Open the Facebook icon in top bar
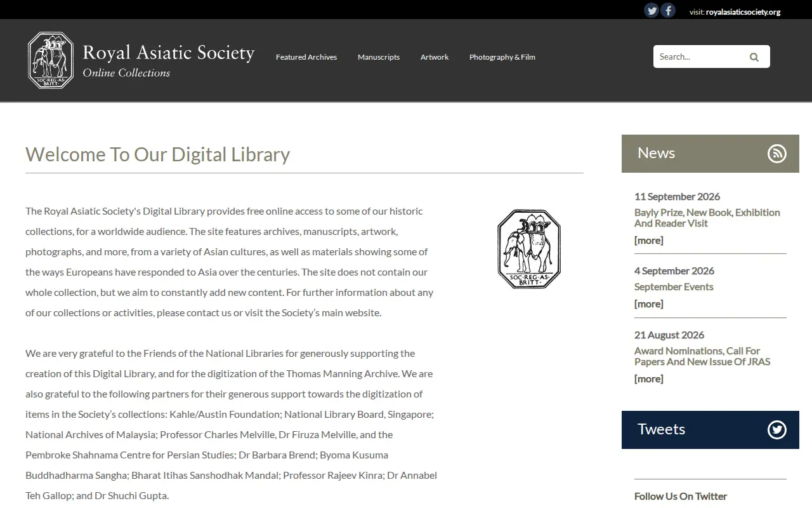812x508 pixels. pyautogui.click(x=668, y=10)
